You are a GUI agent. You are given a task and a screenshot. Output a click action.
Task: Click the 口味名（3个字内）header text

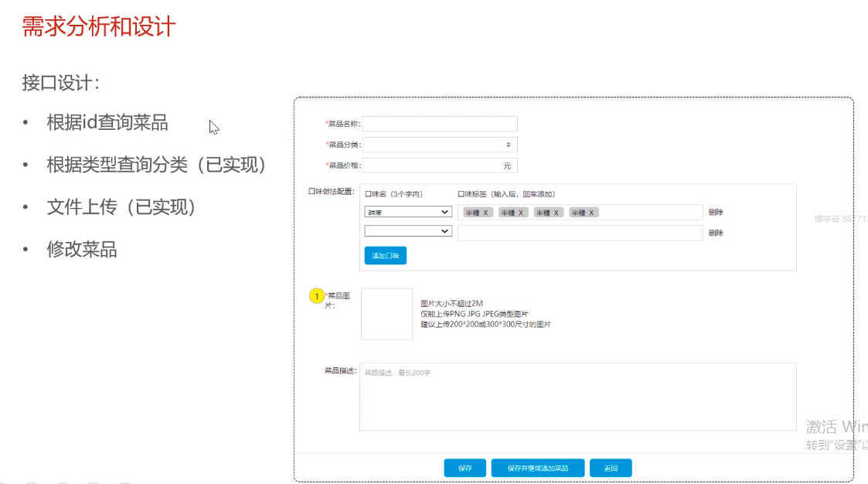[393, 194]
